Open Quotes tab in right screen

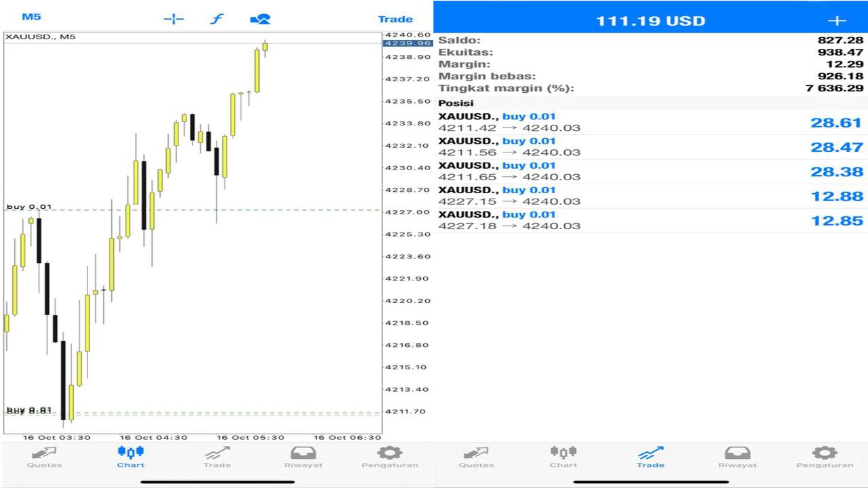tap(477, 457)
